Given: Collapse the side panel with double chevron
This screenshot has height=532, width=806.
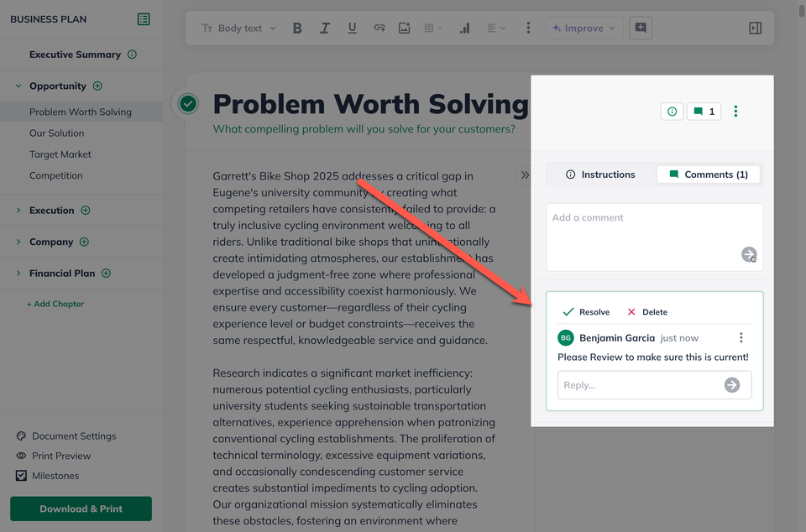Looking at the screenshot, I should (524, 175).
